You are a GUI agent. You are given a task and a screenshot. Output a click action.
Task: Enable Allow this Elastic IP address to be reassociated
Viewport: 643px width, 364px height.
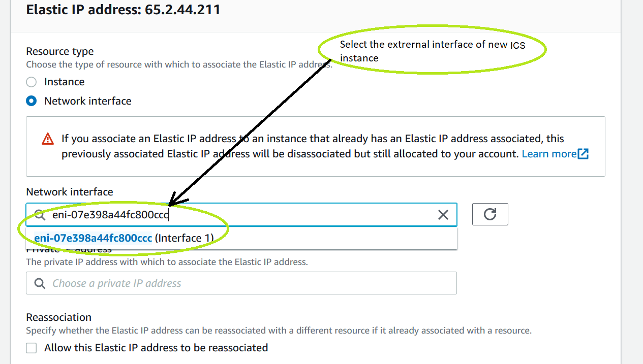(32, 348)
